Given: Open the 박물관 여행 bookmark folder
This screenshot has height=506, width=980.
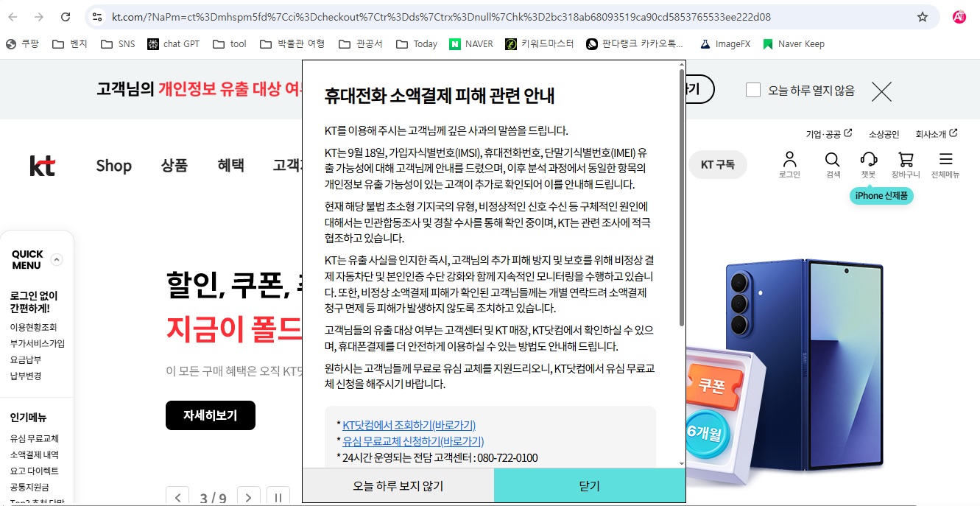Looking at the screenshot, I should pyautogui.click(x=292, y=44).
